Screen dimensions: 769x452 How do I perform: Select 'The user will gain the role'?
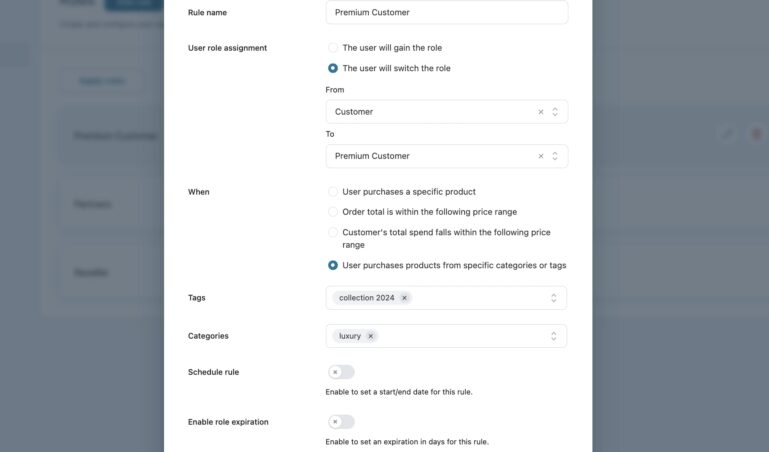333,47
